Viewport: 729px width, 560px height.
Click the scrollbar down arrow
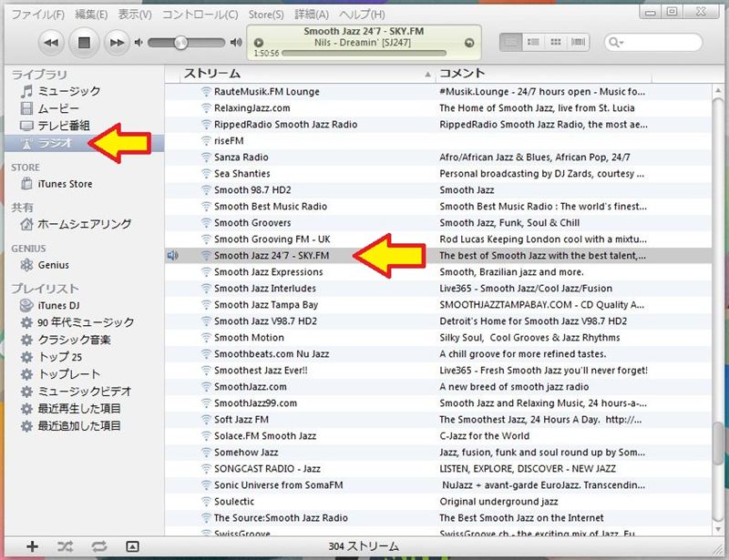[718, 529]
